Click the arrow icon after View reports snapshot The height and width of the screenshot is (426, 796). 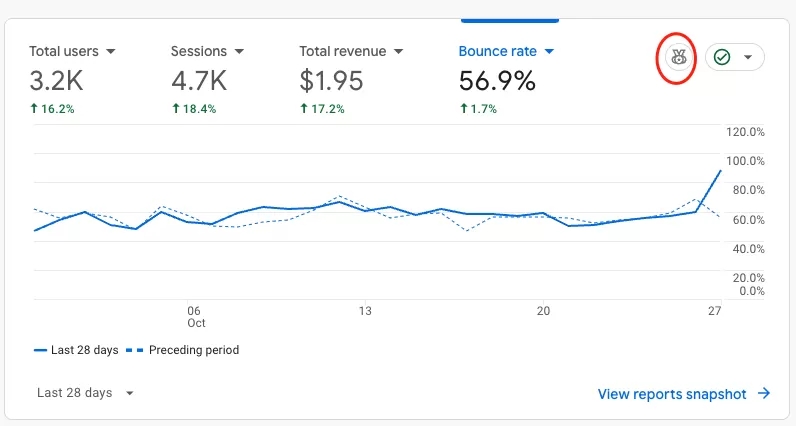tap(764, 394)
